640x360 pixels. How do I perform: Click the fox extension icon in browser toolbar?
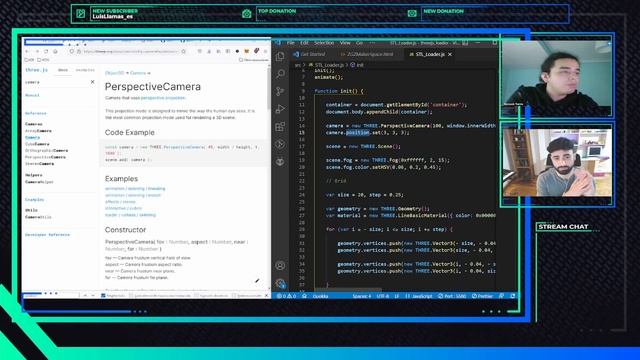coord(247,51)
